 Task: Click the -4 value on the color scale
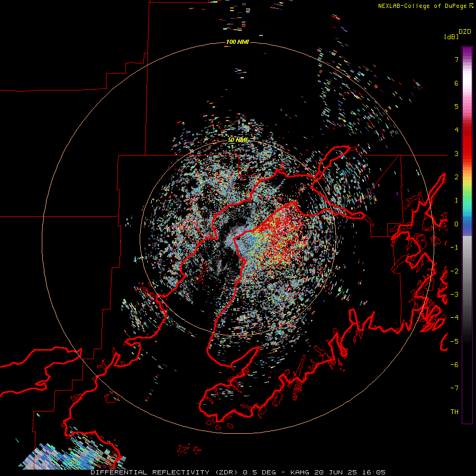tap(454, 318)
